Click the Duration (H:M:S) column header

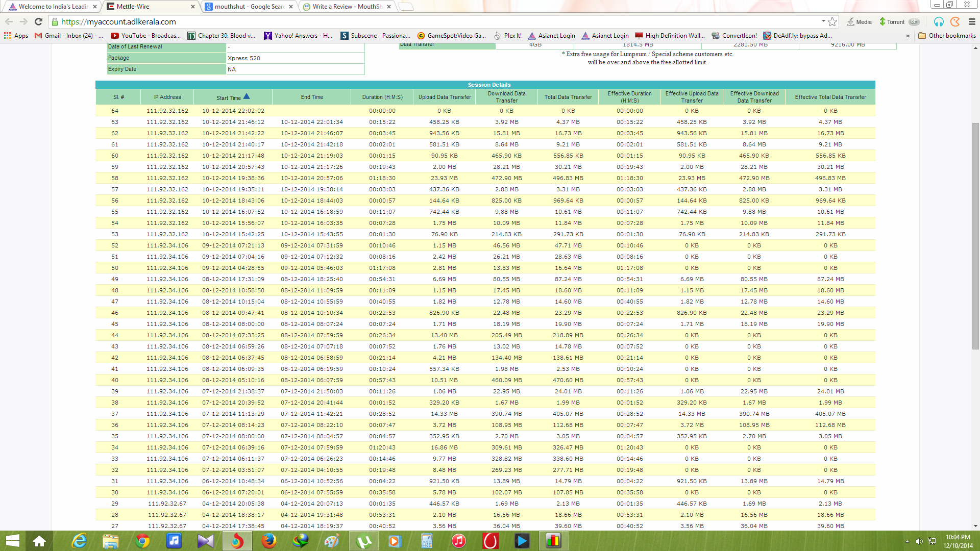point(382,97)
